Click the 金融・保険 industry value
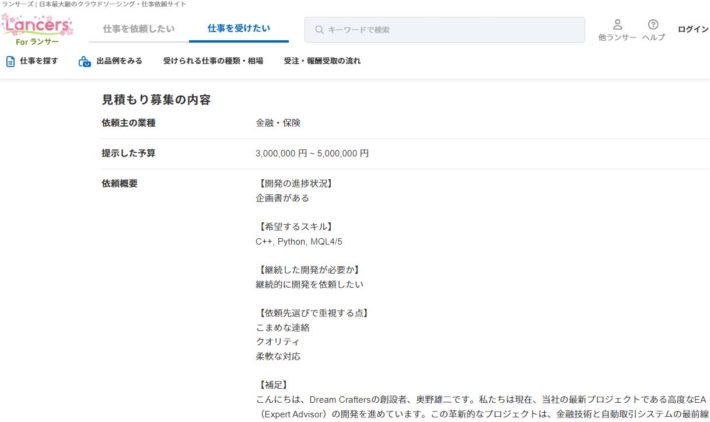Viewport: 710px width, 422px height. (278, 123)
